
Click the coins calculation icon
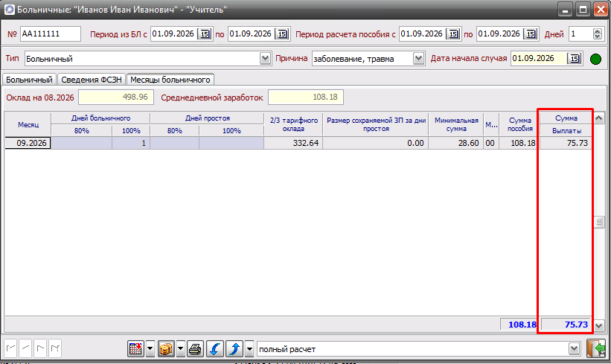click(166, 348)
